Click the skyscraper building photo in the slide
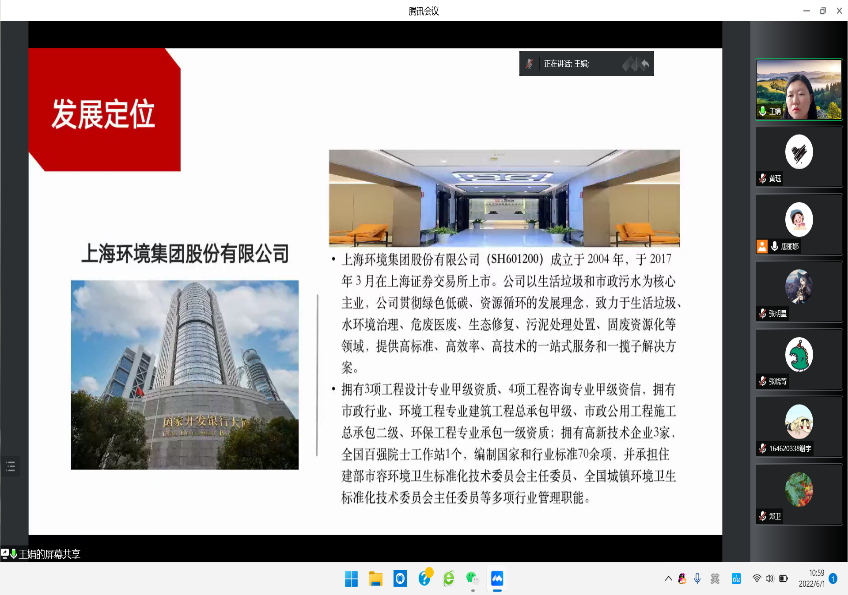The width and height of the screenshot is (848, 595). [x=185, y=375]
